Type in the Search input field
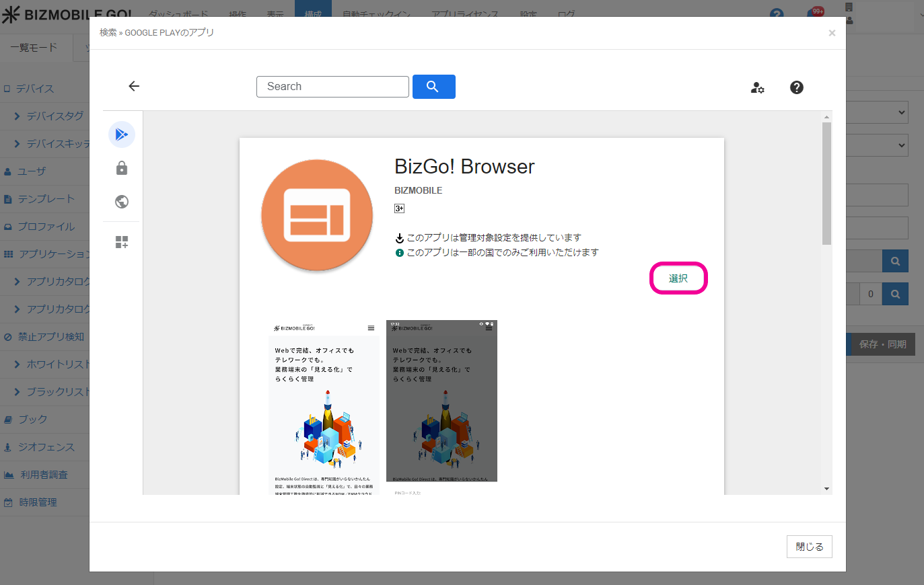Screen dimensions: 924x585 click(x=332, y=87)
